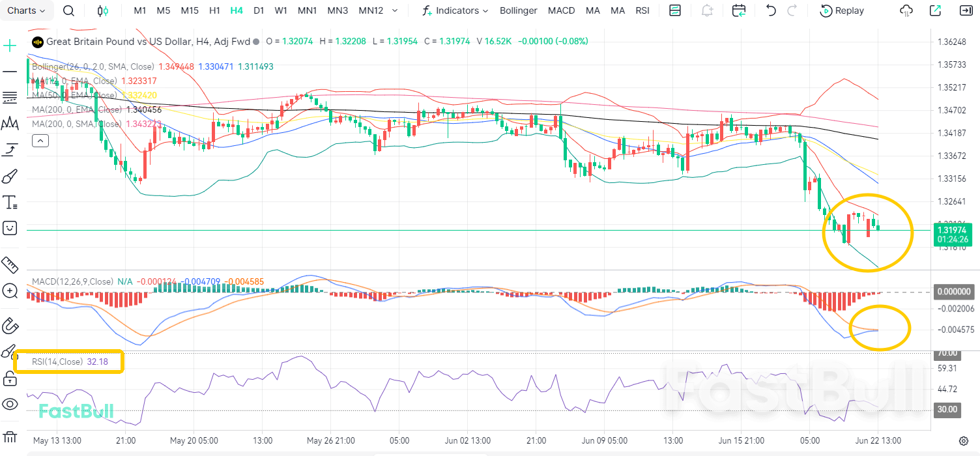
Task: Switch to MN12 timeframe
Action: [x=371, y=10]
